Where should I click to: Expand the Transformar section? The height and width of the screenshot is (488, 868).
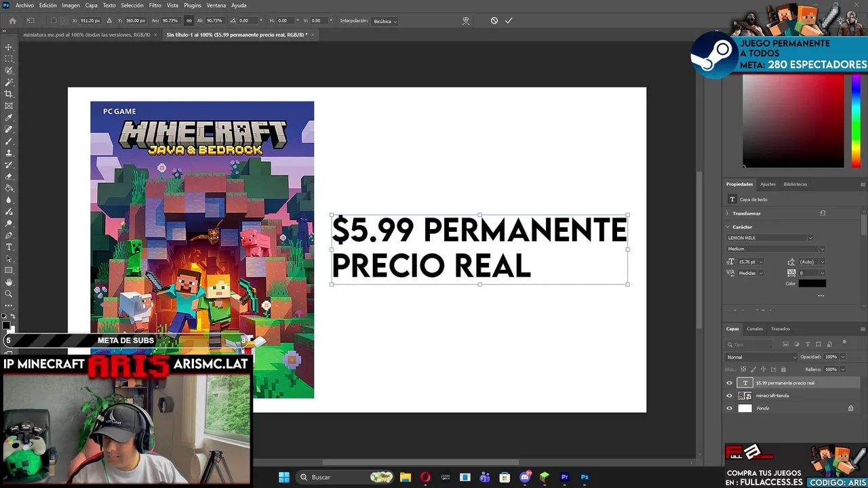pyautogui.click(x=728, y=213)
